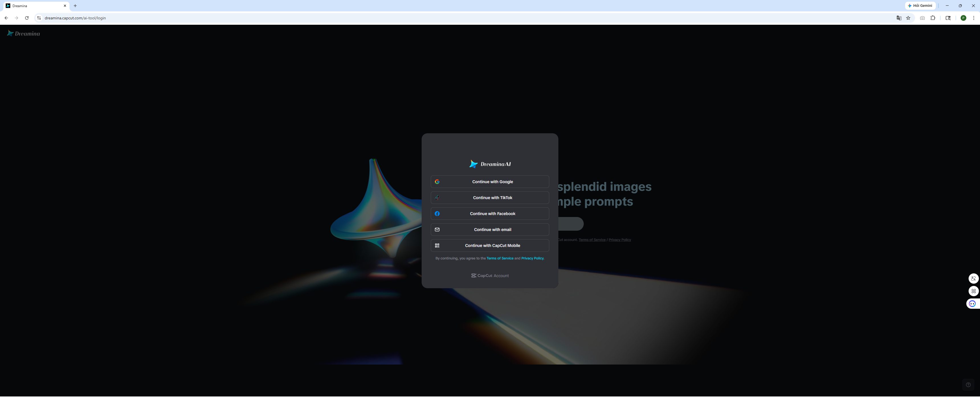980x397 pixels.
Task: Reload the Dreamina login page
Action: tap(26, 18)
